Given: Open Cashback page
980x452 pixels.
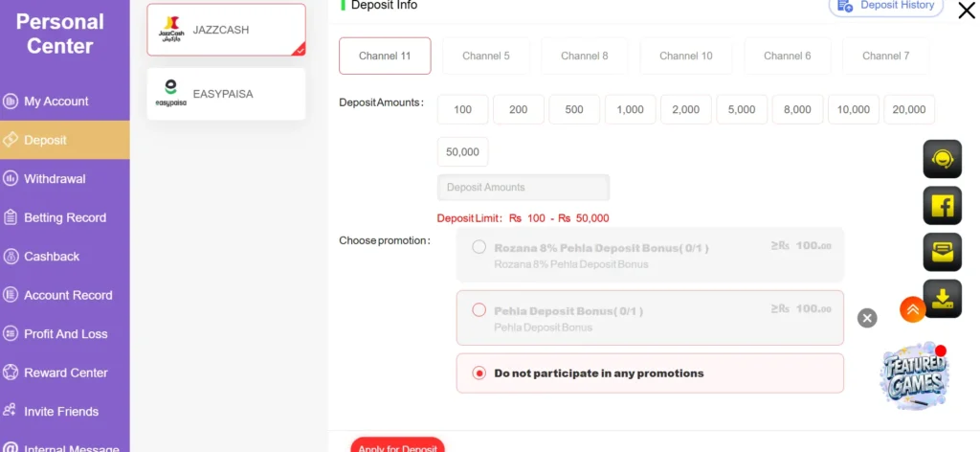Looking at the screenshot, I should pos(65,257).
